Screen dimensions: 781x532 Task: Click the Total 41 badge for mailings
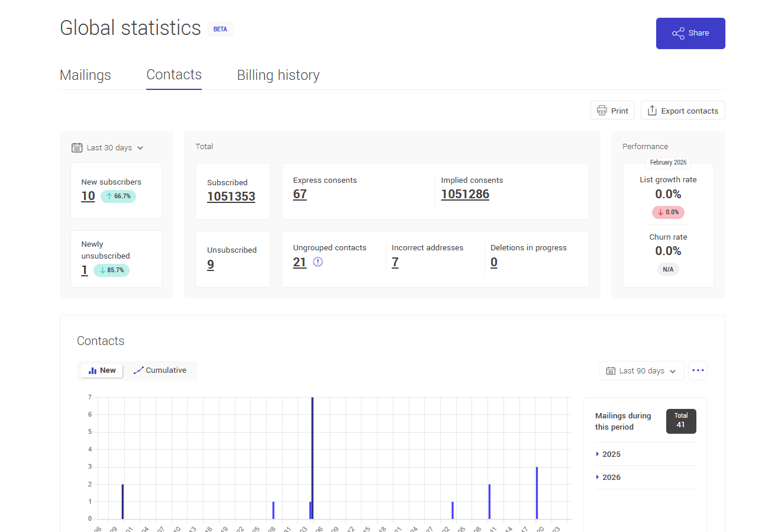click(681, 421)
